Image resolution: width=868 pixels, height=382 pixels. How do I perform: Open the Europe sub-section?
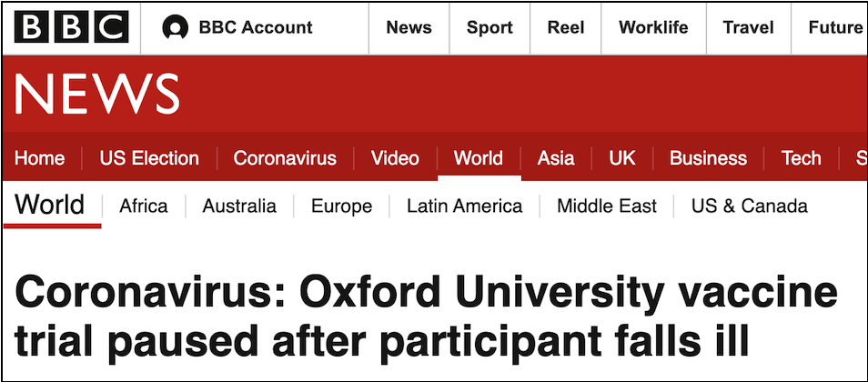341,206
